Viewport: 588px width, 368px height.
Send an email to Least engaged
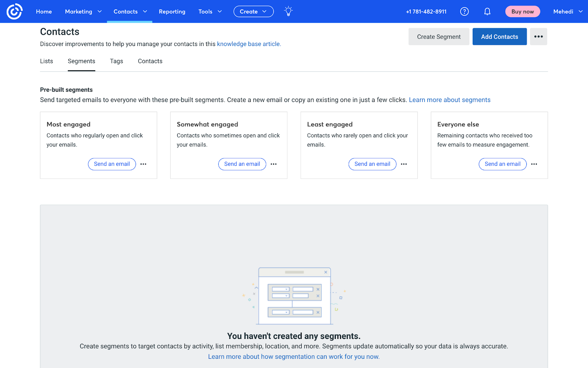[x=372, y=164]
